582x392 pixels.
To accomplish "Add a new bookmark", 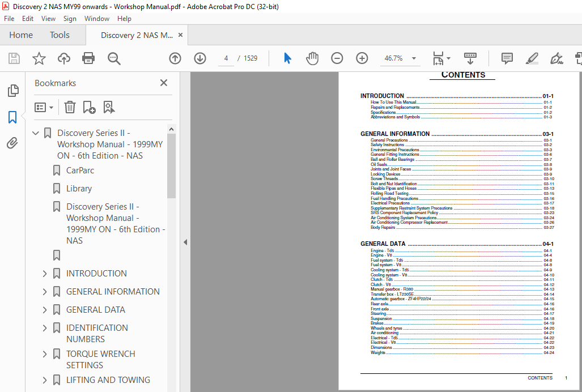I will pyautogui.click(x=89, y=108).
